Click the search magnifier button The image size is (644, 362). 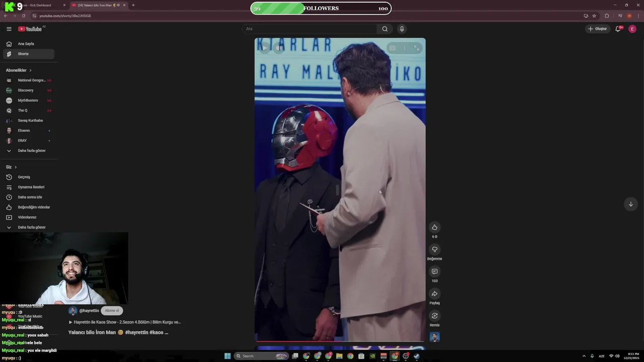(385, 29)
